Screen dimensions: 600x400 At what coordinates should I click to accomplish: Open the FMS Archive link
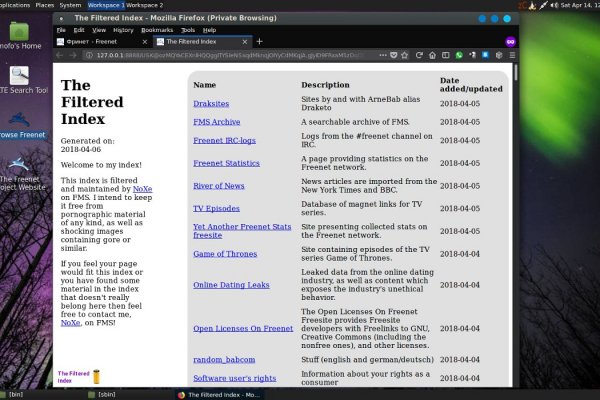(216, 122)
